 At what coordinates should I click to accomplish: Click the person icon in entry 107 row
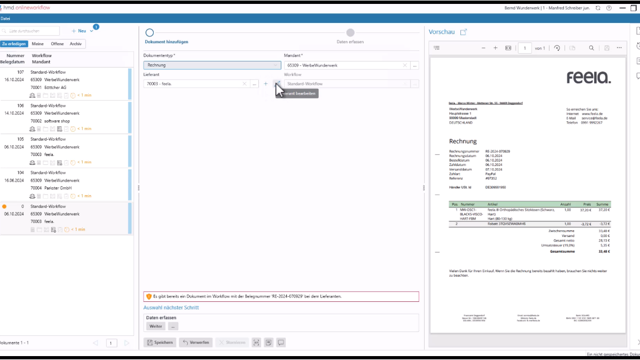tap(32, 96)
